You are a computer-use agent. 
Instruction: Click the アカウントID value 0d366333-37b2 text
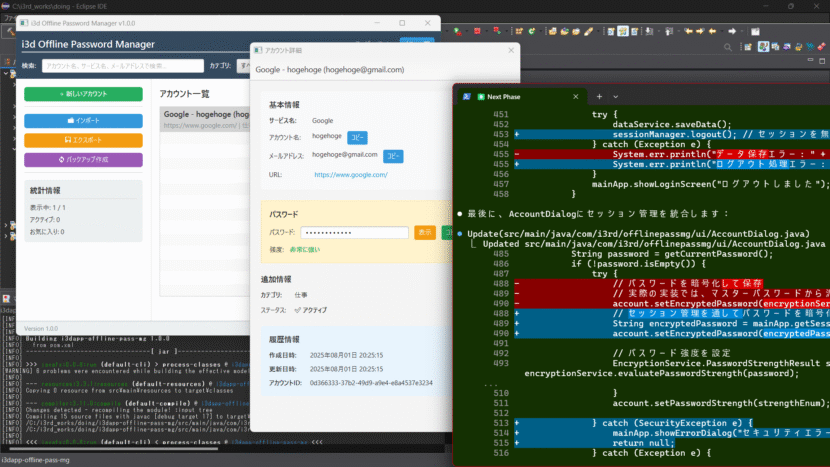click(371, 382)
